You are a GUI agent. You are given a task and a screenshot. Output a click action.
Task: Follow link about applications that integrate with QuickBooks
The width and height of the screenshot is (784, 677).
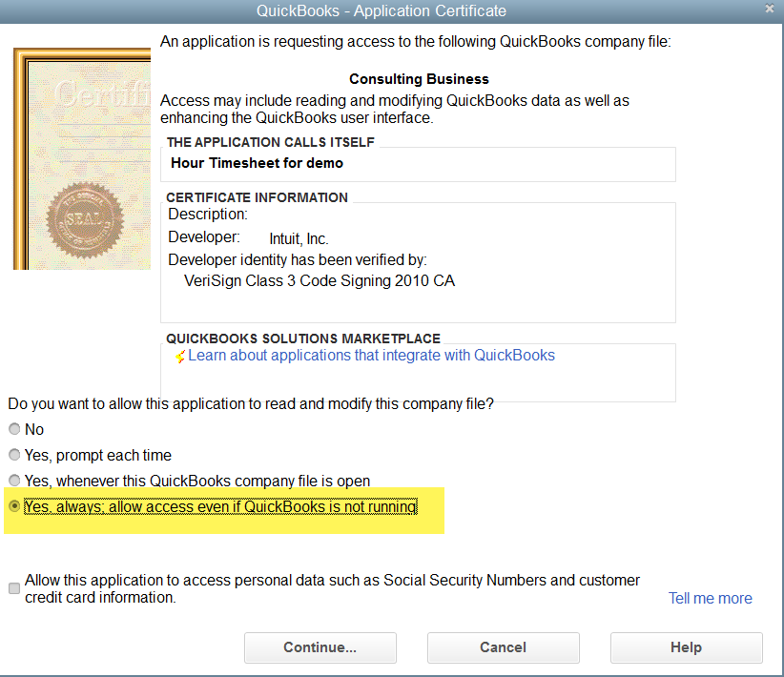pyautogui.click(x=372, y=355)
